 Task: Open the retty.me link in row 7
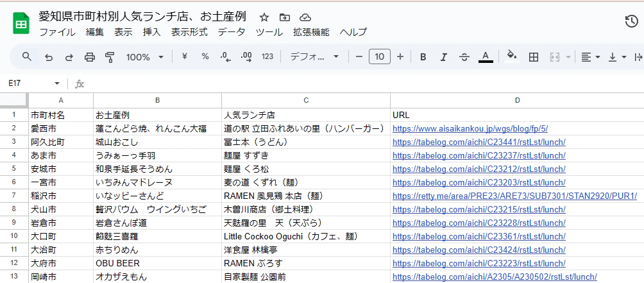click(514, 196)
